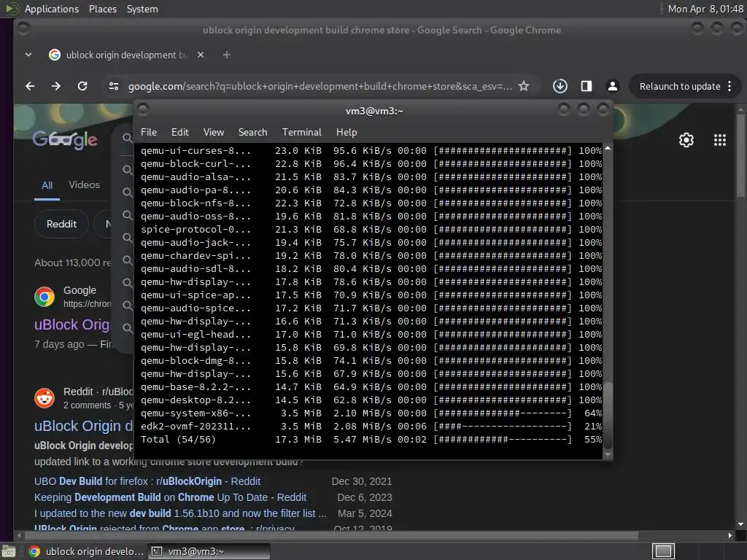Click Total (54/56) progress line
This screenshot has height=560, width=747.
(x=371, y=440)
